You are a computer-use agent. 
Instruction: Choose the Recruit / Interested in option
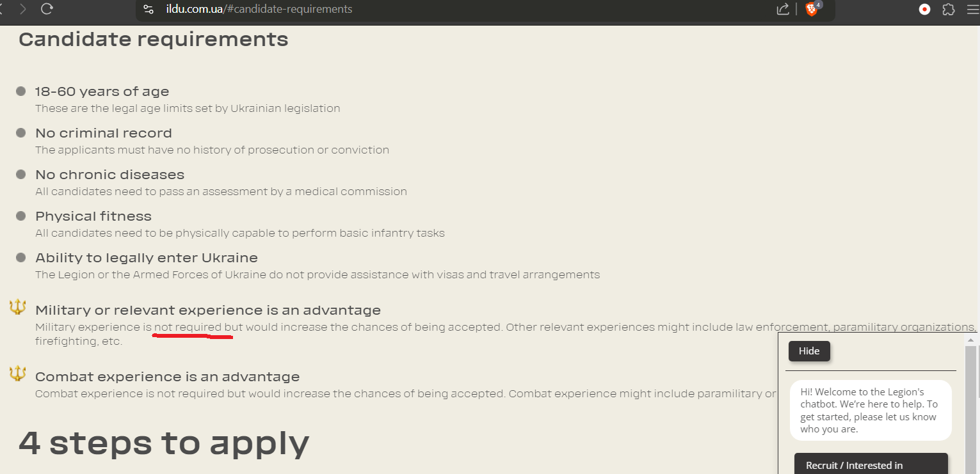[x=871, y=464]
